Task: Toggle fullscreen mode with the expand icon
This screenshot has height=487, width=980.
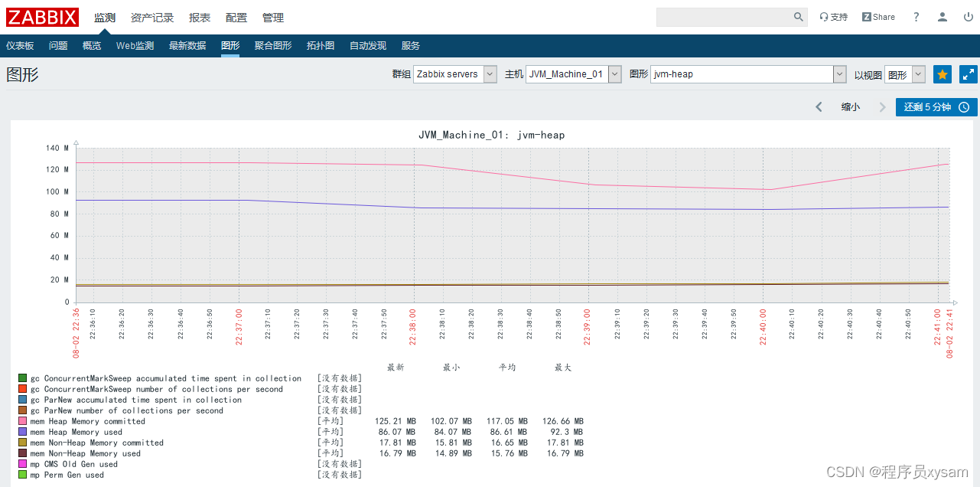Action: tap(969, 74)
